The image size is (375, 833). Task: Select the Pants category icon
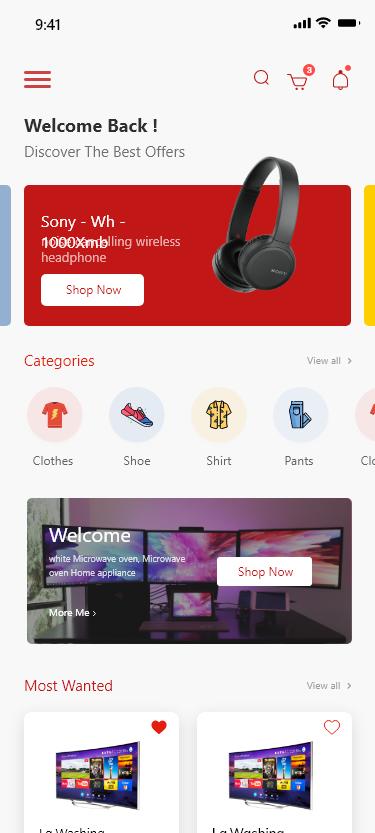tap(301, 415)
